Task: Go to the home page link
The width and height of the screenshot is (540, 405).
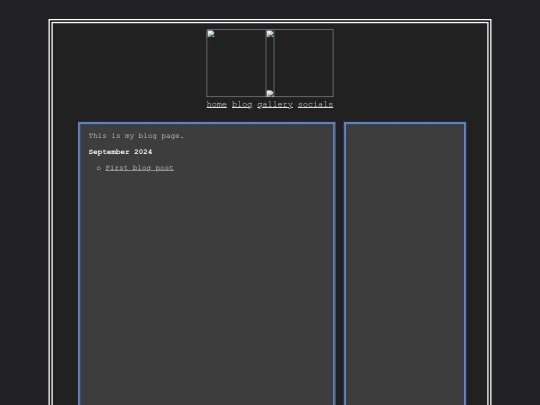Action: point(217,104)
